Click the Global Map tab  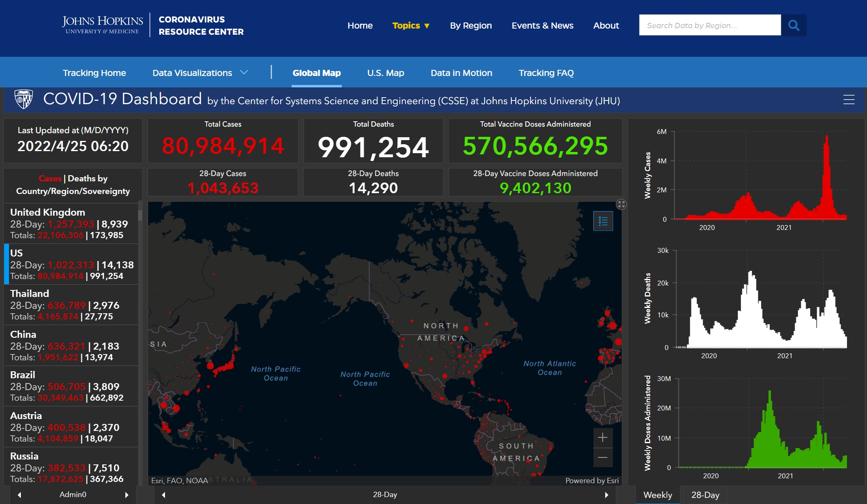[316, 73]
